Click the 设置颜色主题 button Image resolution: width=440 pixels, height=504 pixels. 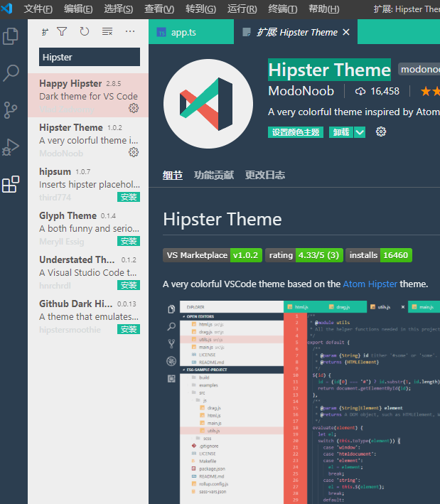coord(296,132)
